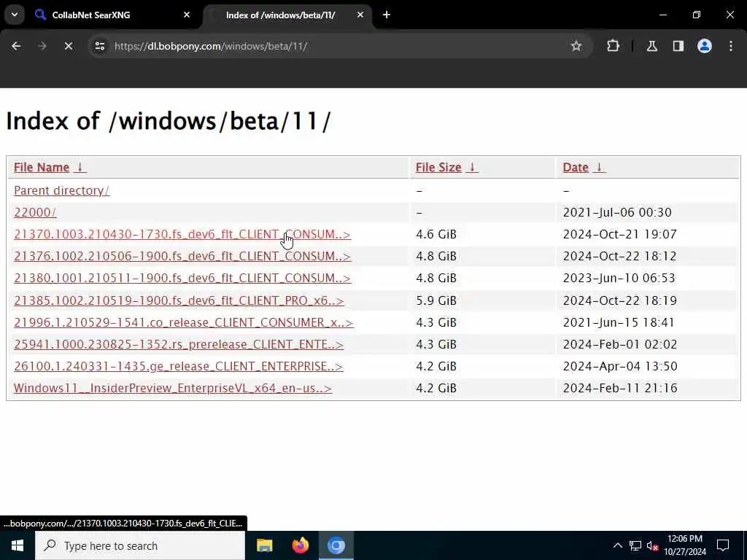Select the 5.9 GiB file size cell

(x=436, y=300)
